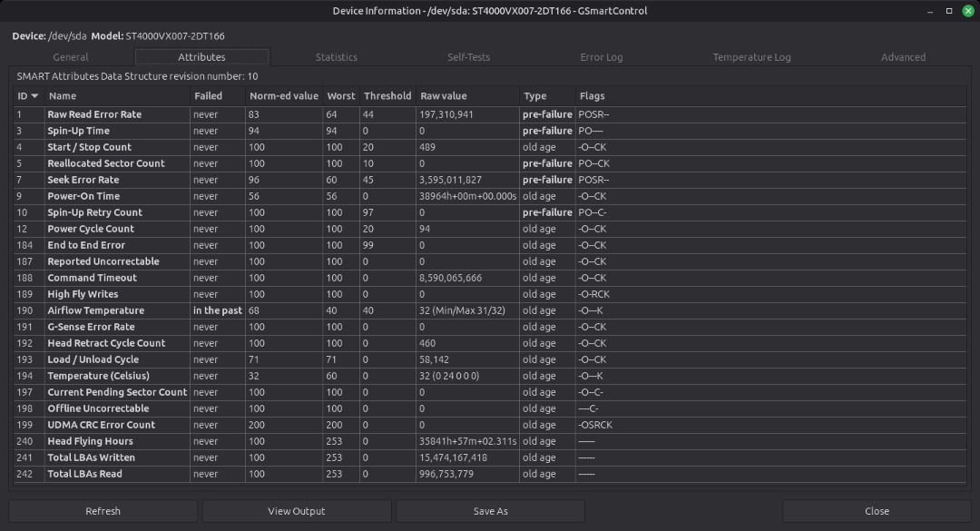The image size is (980, 531).
Task: Click the raw value 32 (Min/Max 31/32)
Action: click(x=462, y=310)
